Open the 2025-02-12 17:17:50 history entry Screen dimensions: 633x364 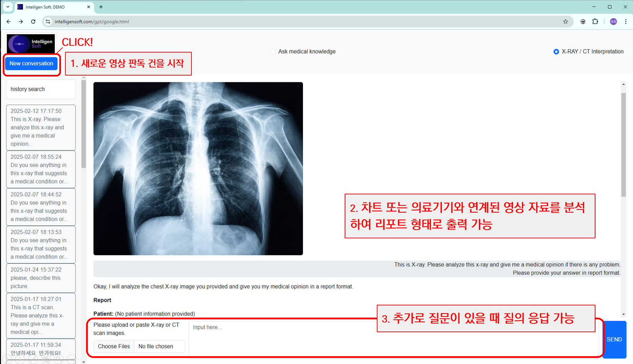coord(41,127)
